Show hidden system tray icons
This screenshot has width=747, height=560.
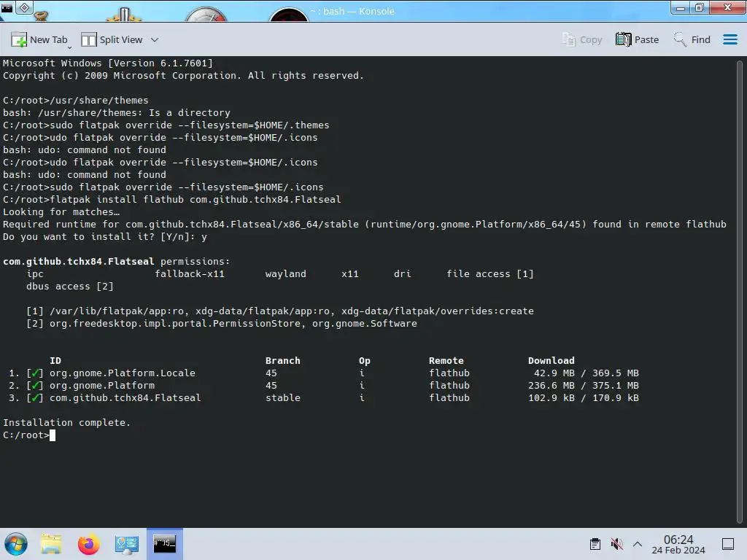(638, 544)
